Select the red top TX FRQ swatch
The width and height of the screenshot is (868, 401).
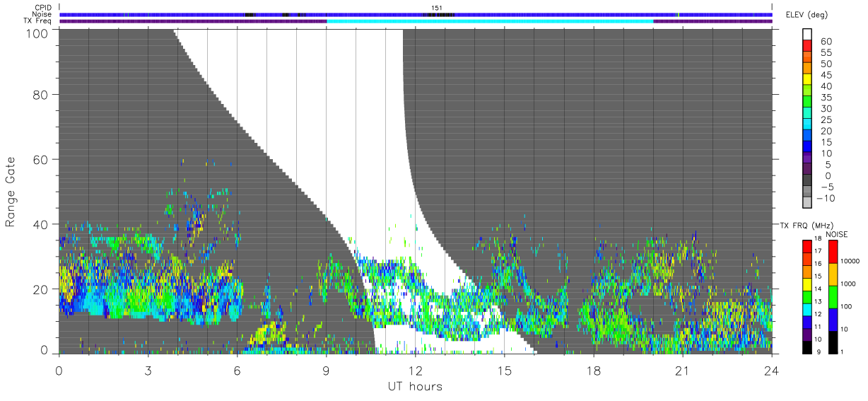[x=807, y=245]
